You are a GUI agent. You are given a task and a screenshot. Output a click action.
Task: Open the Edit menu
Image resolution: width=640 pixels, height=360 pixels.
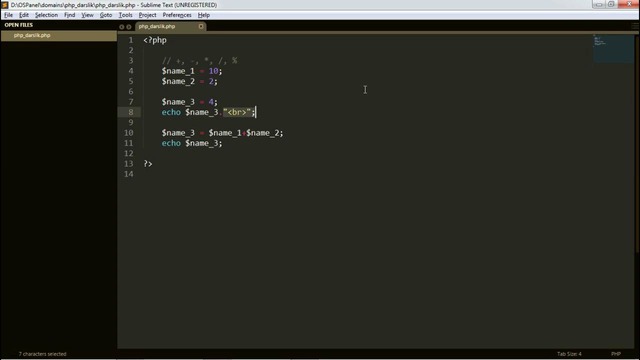tap(24, 15)
